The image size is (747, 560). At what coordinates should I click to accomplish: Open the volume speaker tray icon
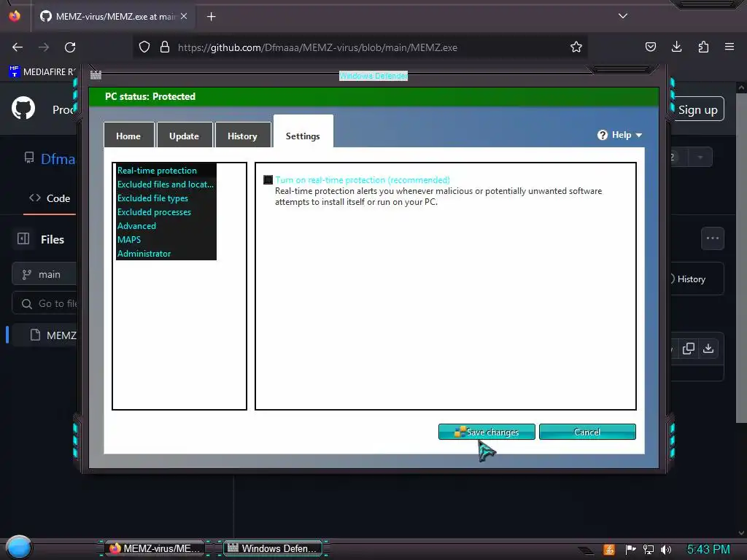tap(666, 550)
